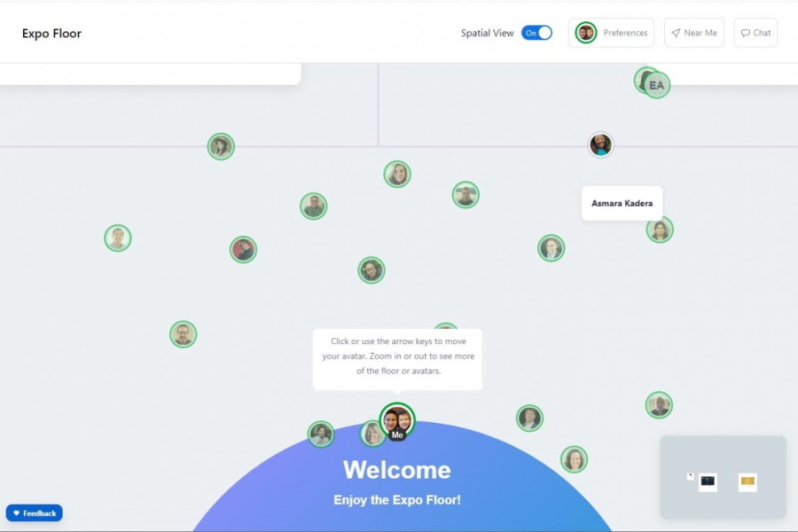Click the gold booth thumbnail in the minimap
This screenshot has width=798, height=532.
pyautogui.click(x=747, y=481)
